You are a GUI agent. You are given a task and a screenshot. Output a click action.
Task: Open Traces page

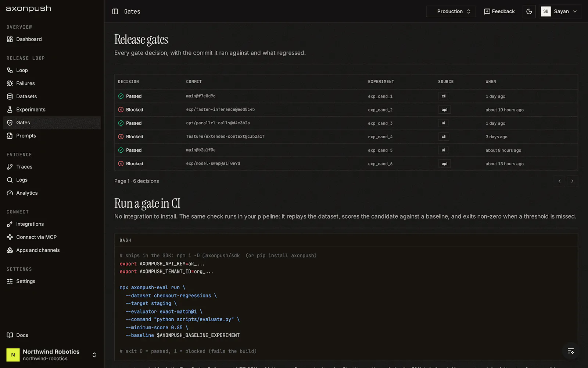pos(52,167)
